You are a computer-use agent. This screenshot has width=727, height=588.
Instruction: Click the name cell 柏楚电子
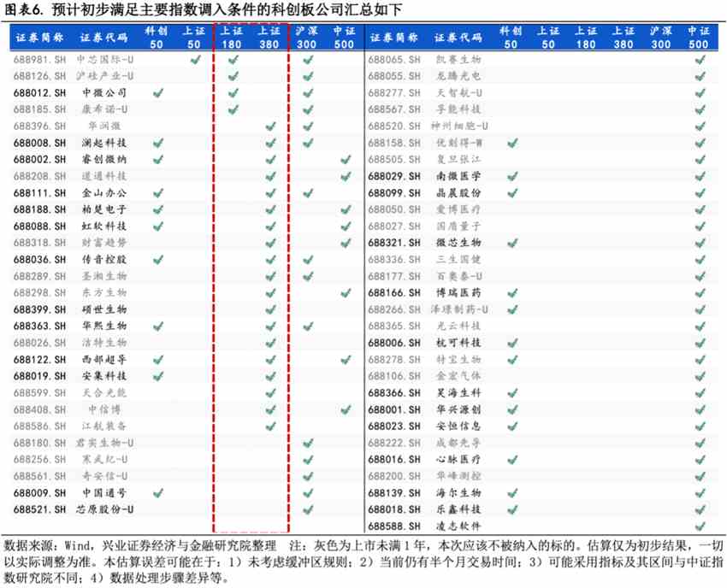[104, 209]
